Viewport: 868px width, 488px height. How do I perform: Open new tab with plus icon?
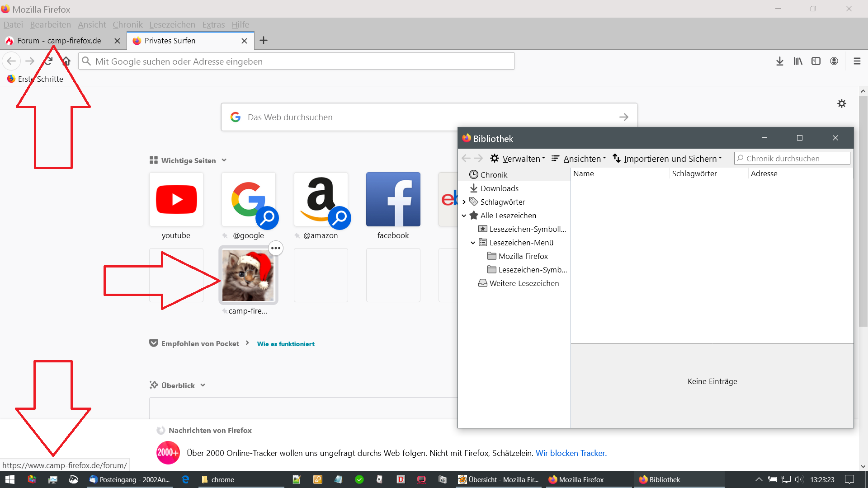pyautogui.click(x=264, y=41)
